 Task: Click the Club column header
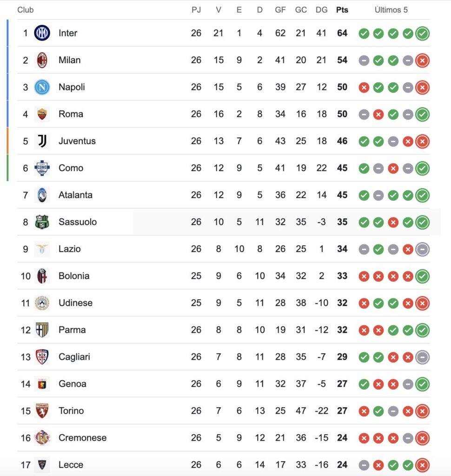click(x=26, y=10)
